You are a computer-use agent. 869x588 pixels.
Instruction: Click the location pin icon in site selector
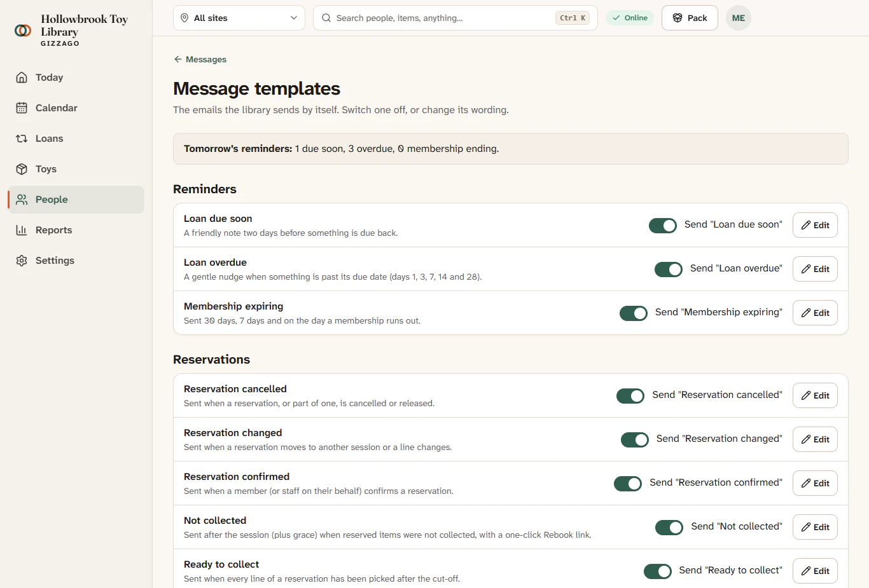tap(184, 18)
